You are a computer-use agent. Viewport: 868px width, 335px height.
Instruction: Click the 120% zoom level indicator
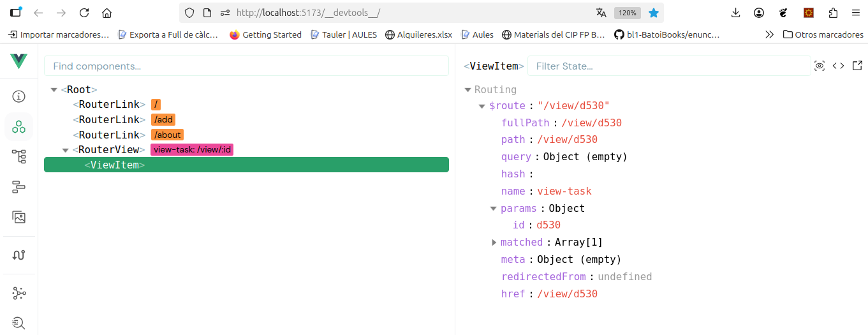click(x=628, y=13)
